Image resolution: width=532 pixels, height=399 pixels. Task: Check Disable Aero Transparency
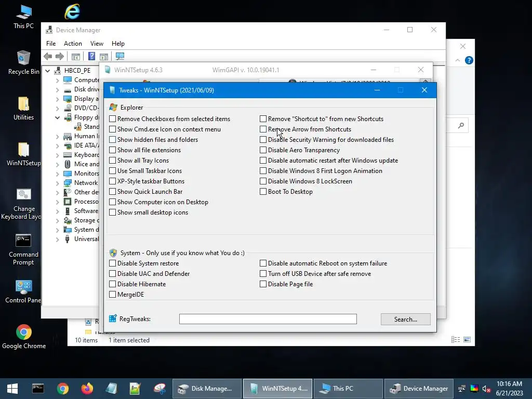(x=263, y=150)
